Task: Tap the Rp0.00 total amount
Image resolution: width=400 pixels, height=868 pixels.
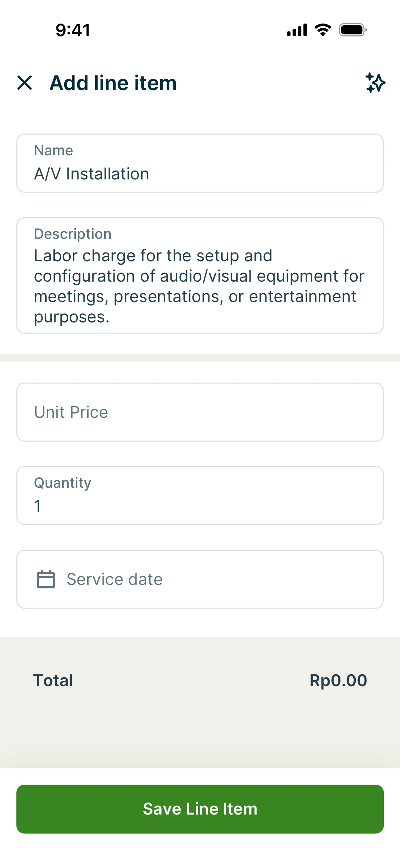Action: 338,680
